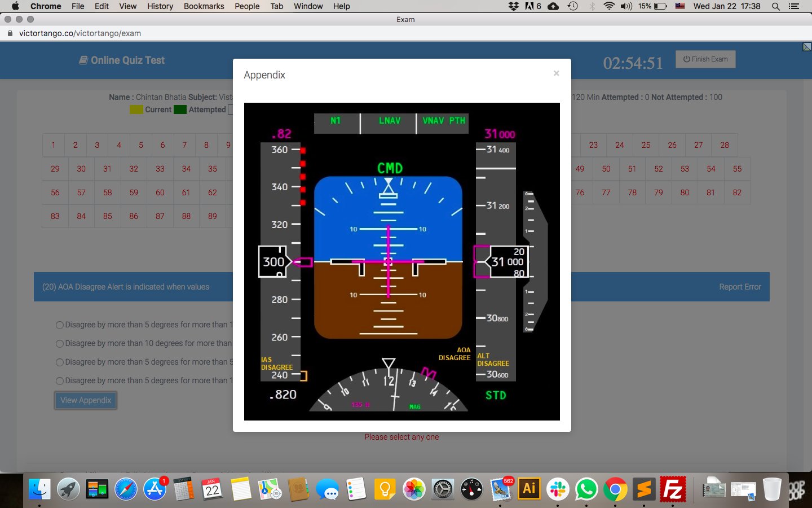Launch Safari from the dock

click(126, 489)
